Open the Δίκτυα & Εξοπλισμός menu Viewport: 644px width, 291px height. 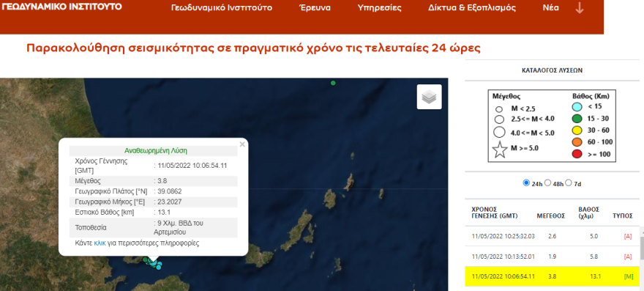472,8
